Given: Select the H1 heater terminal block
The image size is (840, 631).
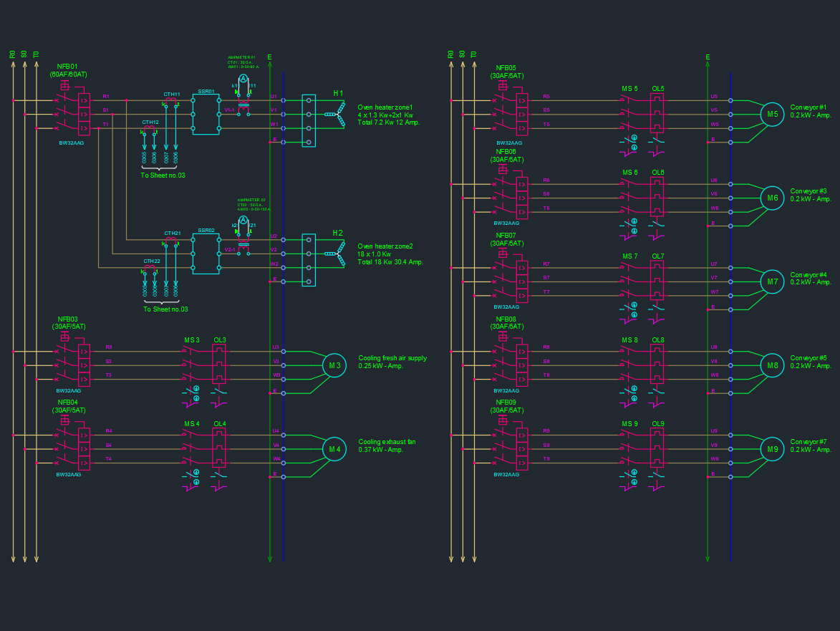Looking at the screenshot, I should (x=309, y=120).
